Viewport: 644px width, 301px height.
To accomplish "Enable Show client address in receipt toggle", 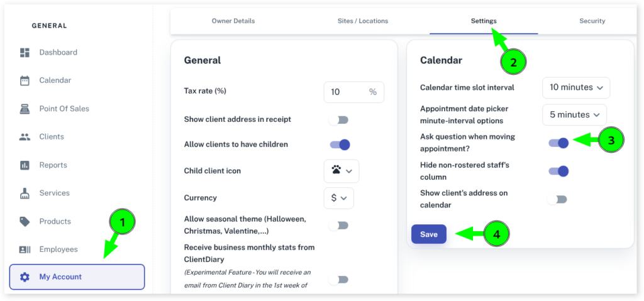I will (x=338, y=119).
